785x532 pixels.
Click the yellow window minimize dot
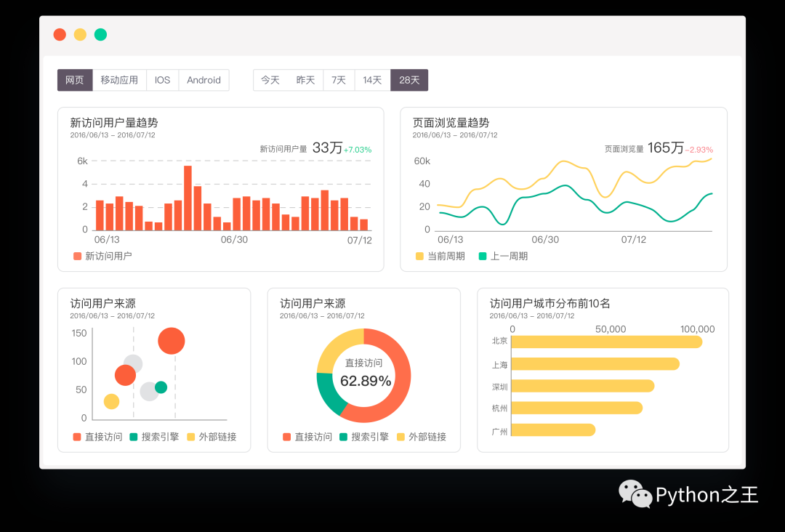coord(80,35)
